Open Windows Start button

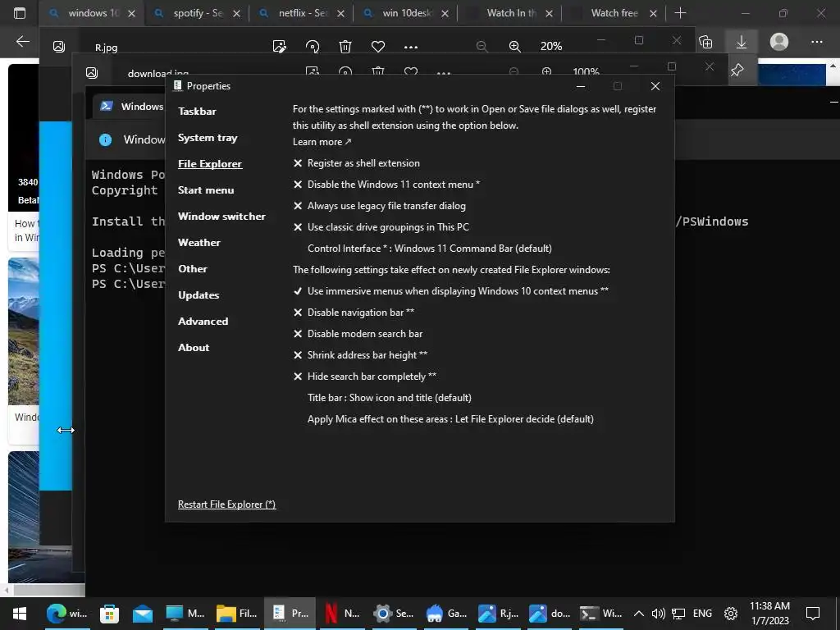click(x=20, y=614)
